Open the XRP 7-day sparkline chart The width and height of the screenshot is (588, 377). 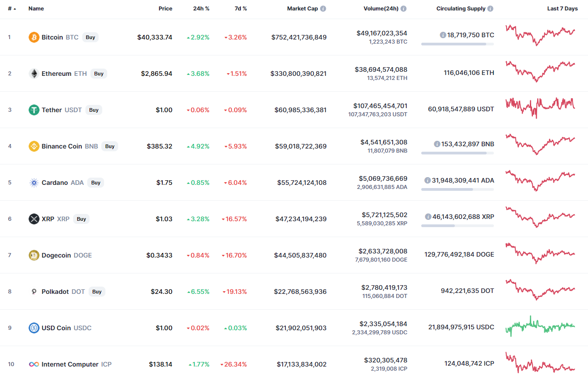pos(540,217)
